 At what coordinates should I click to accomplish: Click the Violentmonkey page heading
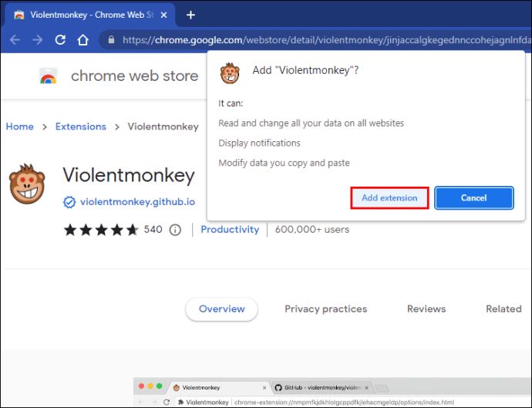(129, 176)
